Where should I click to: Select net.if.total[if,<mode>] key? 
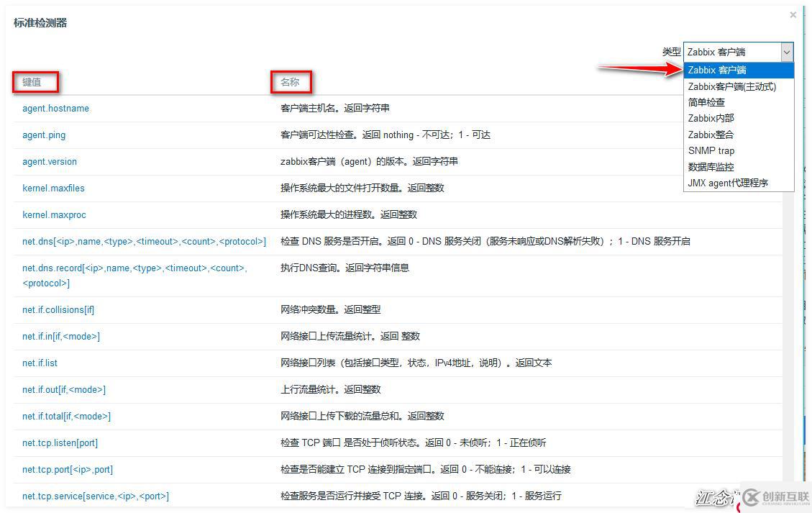point(66,416)
